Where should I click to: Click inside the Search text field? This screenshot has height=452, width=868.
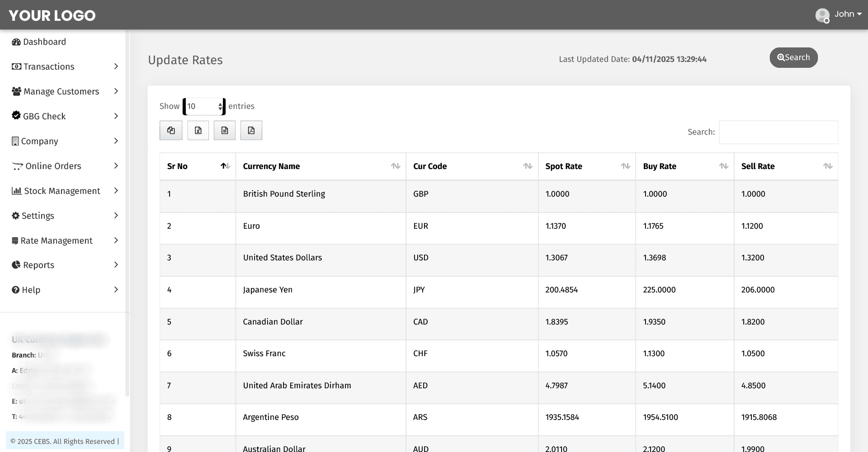778,132
